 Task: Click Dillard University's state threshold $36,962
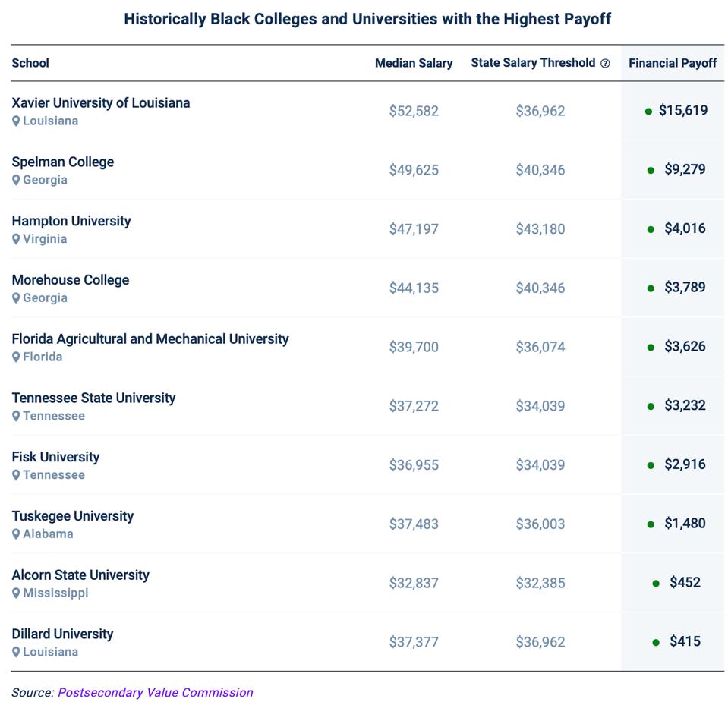(540, 642)
